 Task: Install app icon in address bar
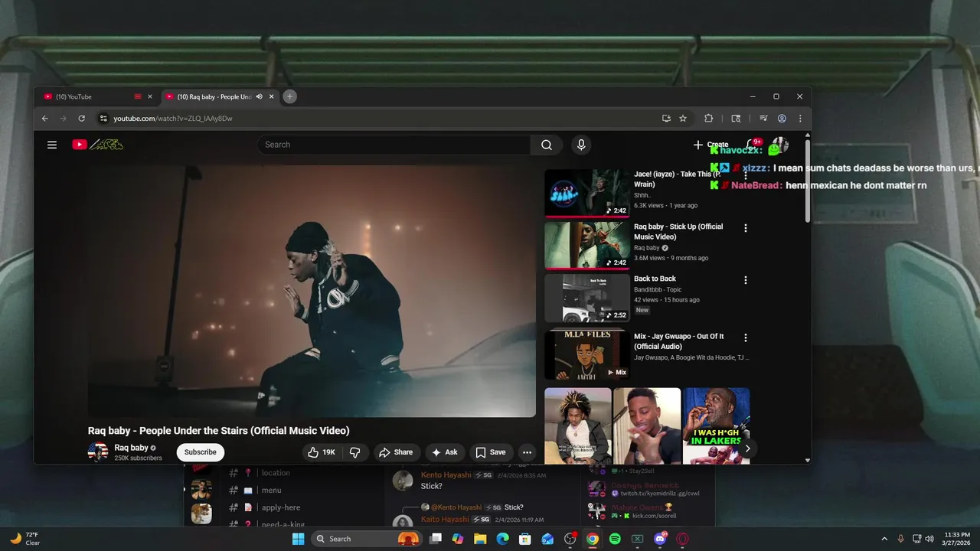(x=666, y=119)
